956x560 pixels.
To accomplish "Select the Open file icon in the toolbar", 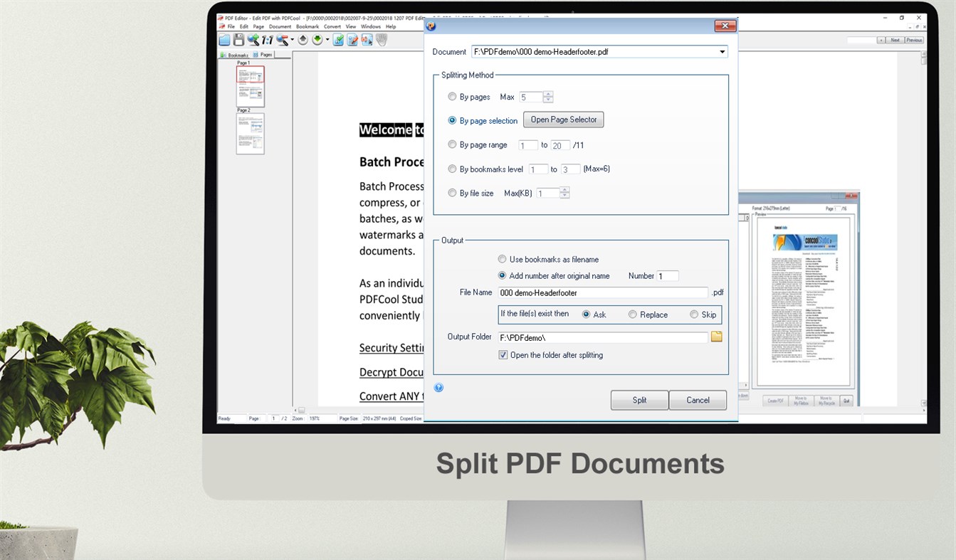I will (224, 40).
